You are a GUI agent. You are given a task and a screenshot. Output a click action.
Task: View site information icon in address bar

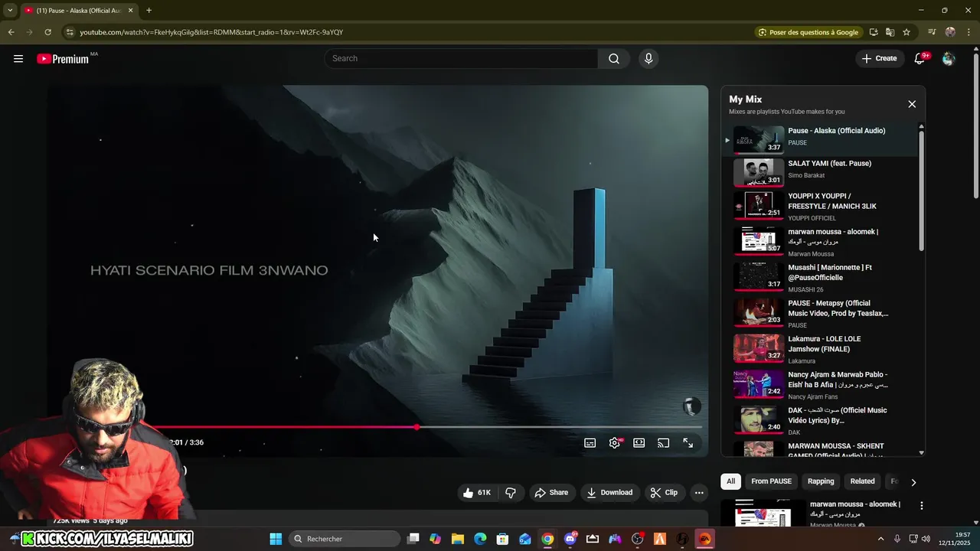[70, 32]
